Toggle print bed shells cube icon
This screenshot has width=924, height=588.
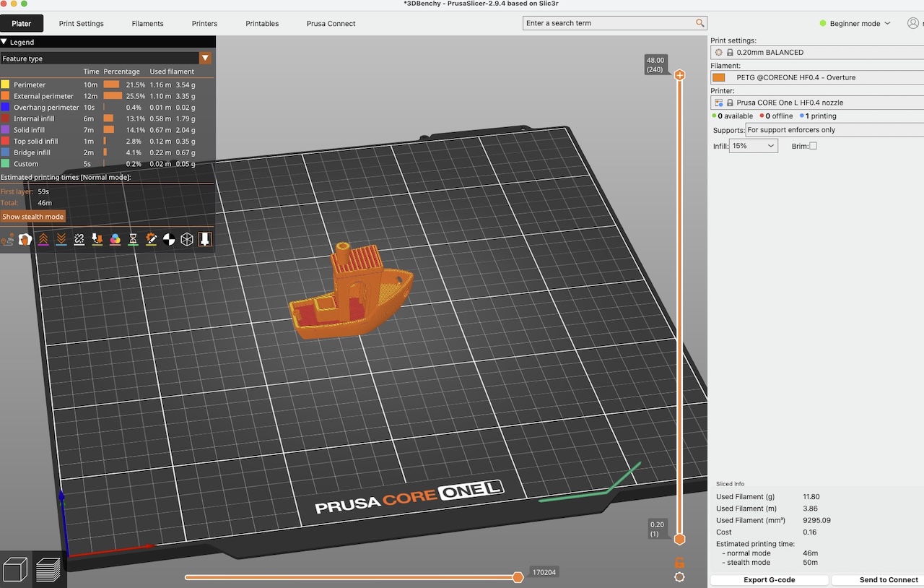187,239
